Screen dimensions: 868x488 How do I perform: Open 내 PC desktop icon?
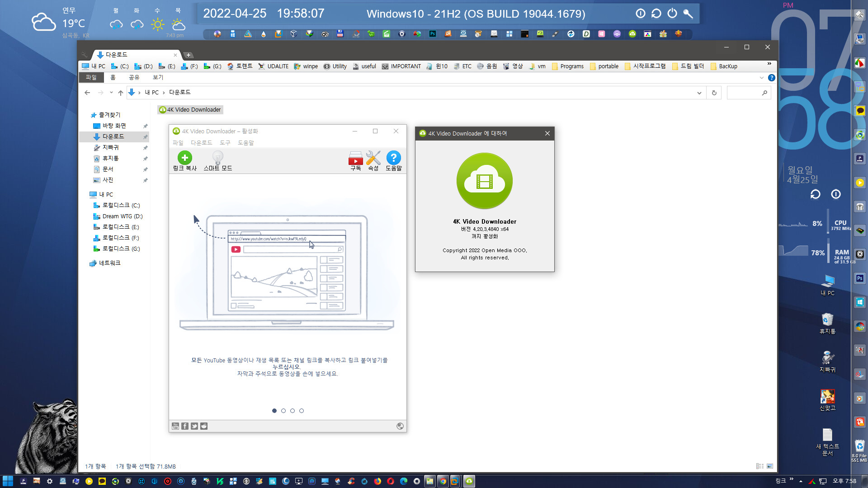pyautogui.click(x=828, y=285)
